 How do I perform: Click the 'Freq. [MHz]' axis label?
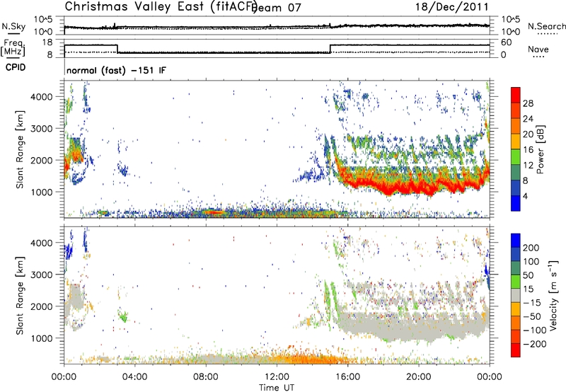point(13,48)
